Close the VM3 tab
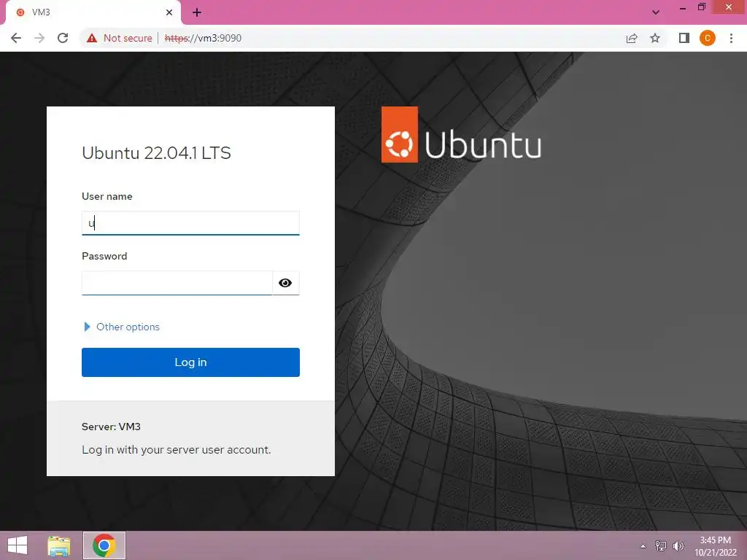 coord(169,12)
